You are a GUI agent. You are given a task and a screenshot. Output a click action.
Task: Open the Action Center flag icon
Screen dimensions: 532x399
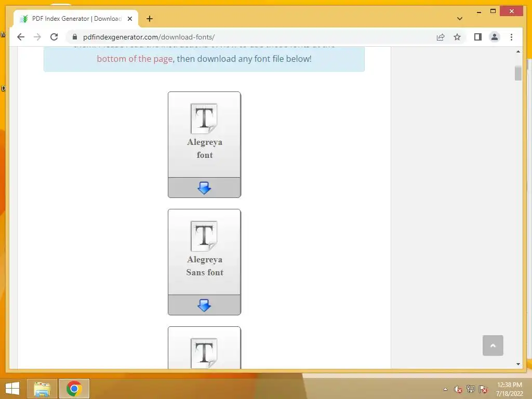(x=483, y=389)
